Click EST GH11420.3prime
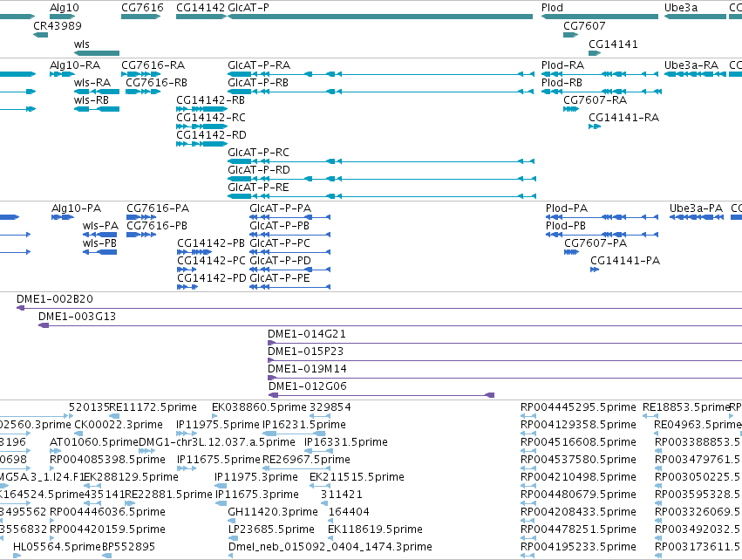Viewport: 742px width, 560px height. coord(273,512)
